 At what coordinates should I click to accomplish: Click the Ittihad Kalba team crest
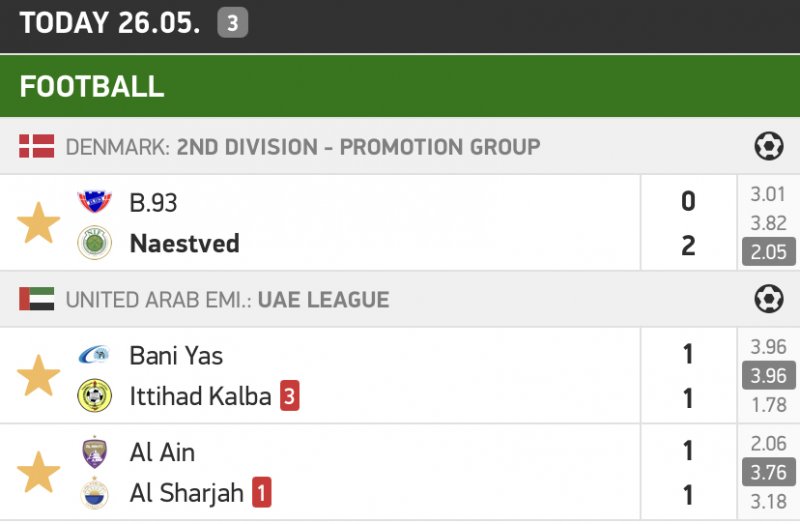[95, 397]
